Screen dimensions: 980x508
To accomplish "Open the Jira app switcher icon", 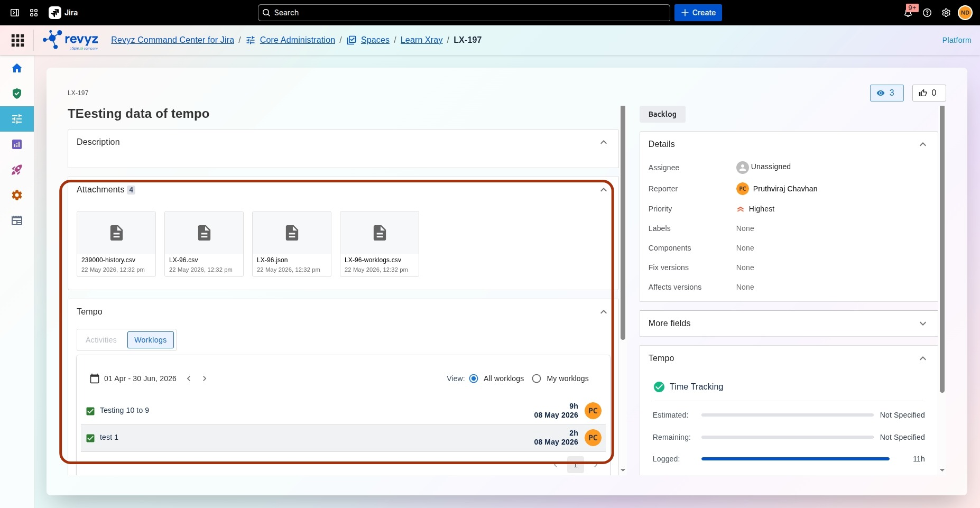I will tap(34, 13).
